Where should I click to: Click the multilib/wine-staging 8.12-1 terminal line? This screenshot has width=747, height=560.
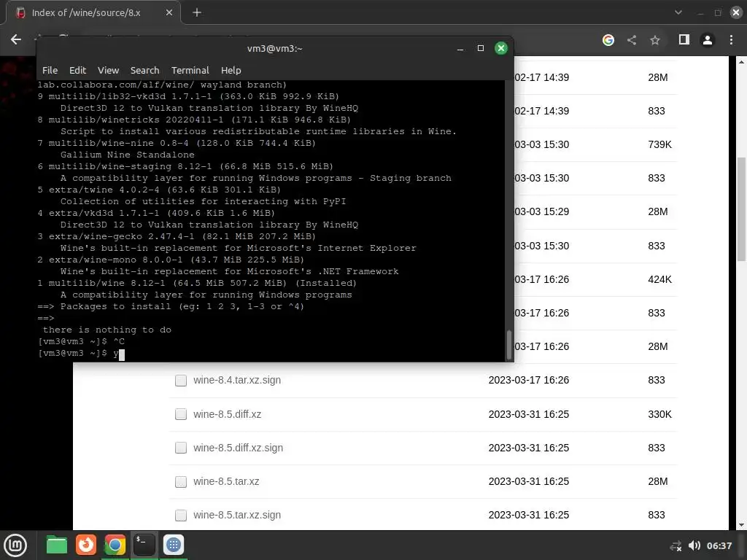tap(185, 167)
